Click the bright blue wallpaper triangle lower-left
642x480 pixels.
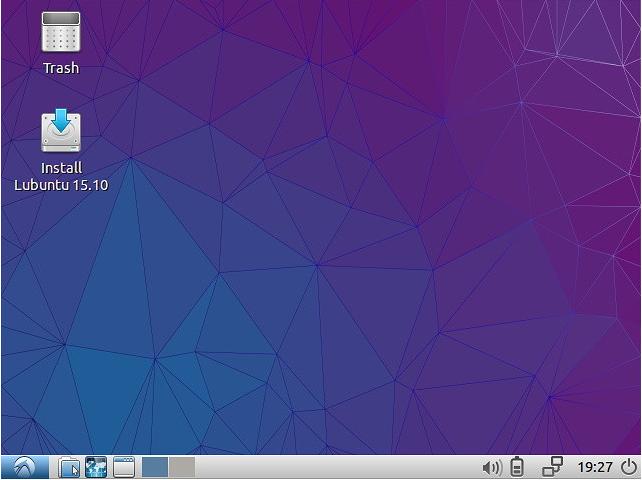coord(100,380)
